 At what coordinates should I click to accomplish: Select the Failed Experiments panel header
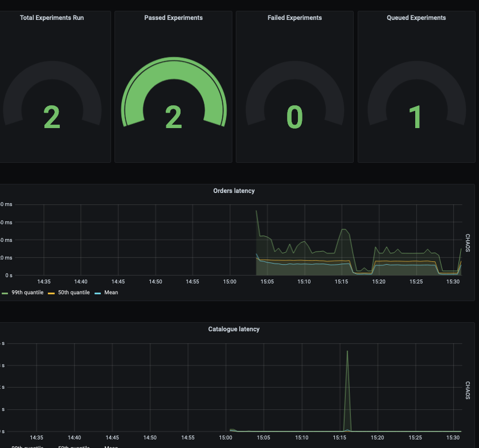(x=294, y=18)
